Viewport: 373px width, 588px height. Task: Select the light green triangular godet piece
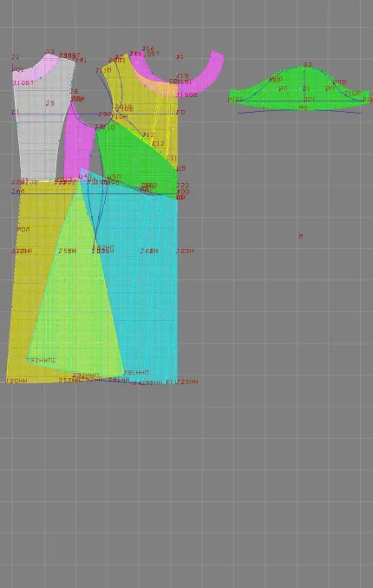tap(75, 300)
